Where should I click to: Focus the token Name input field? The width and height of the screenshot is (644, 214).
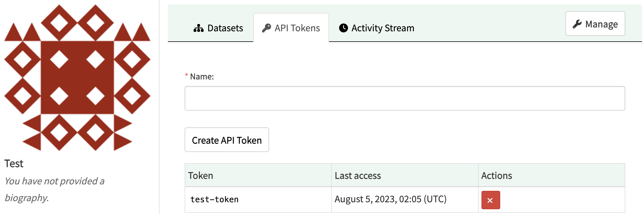click(x=405, y=98)
